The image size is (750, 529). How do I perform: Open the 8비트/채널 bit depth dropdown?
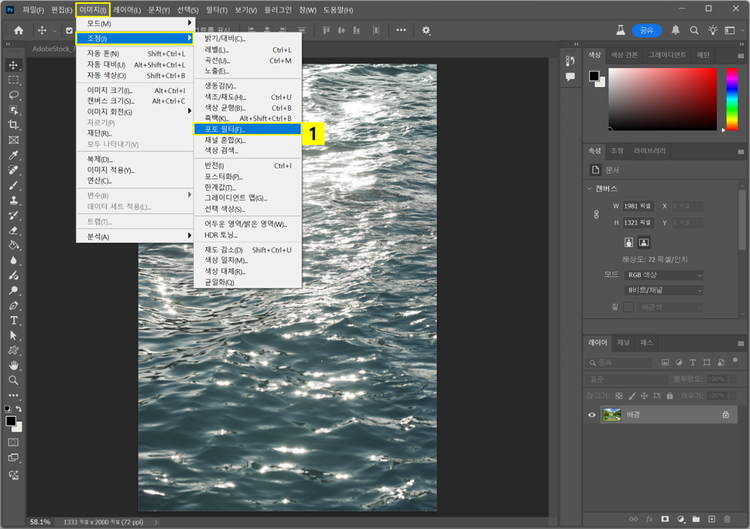[664, 290]
